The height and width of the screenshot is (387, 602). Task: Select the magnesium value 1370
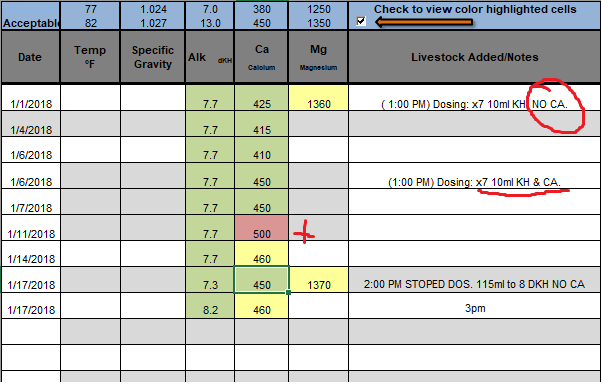coord(318,280)
